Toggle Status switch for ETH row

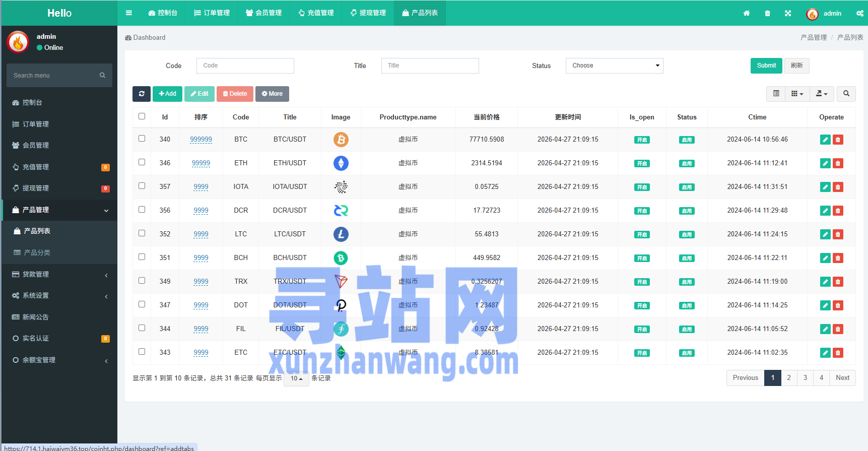pyautogui.click(x=687, y=164)
